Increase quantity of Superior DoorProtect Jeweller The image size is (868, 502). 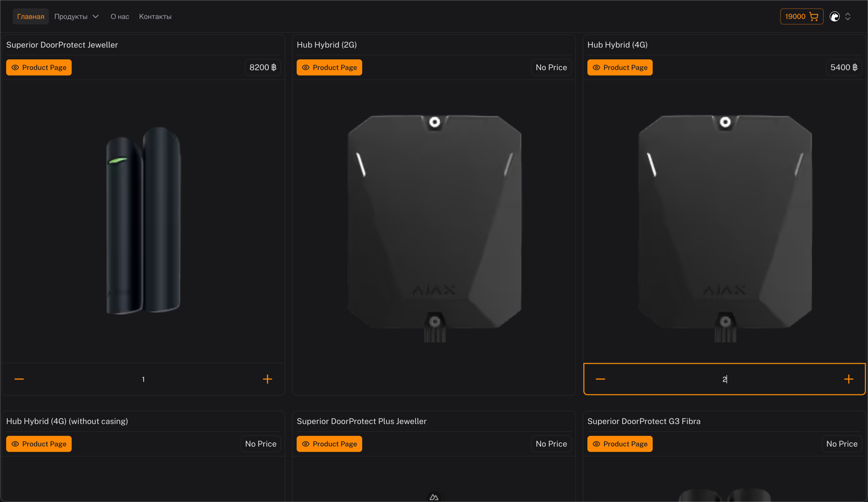[267, 379]
